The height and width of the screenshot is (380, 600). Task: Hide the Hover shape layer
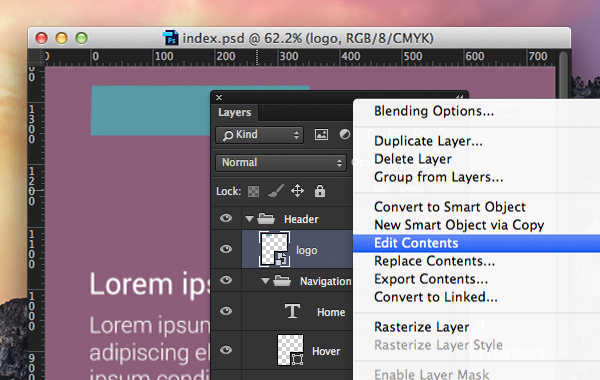click(x=226, y=350)
